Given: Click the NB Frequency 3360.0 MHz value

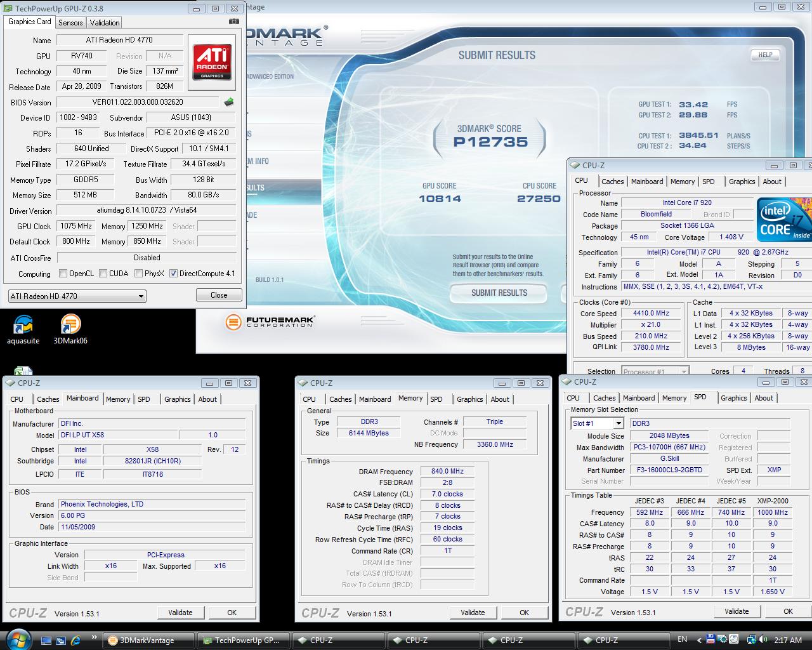Looking at the screenshot, I should pyautogui.click(x=495, y=444).
